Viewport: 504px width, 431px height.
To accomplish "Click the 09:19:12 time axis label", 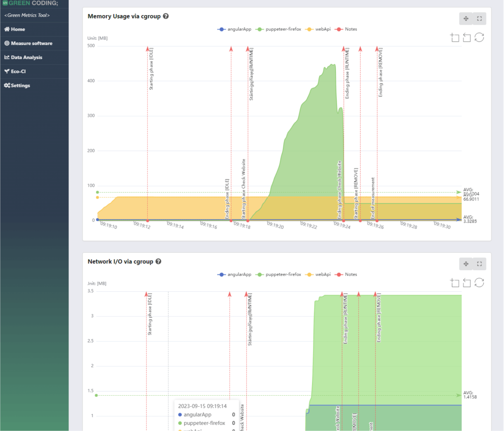I will [x=142, y=225].
